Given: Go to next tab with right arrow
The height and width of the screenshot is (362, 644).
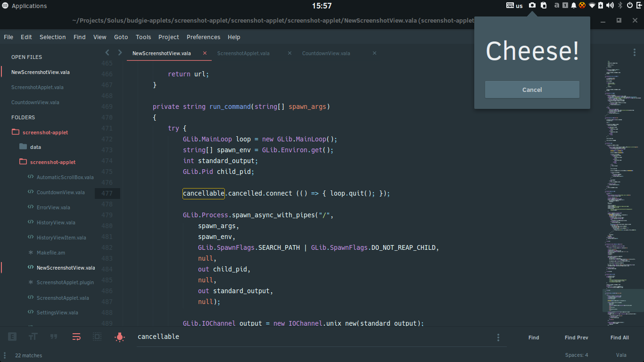Looking at the screenshot, I should (x=120, y=53).
